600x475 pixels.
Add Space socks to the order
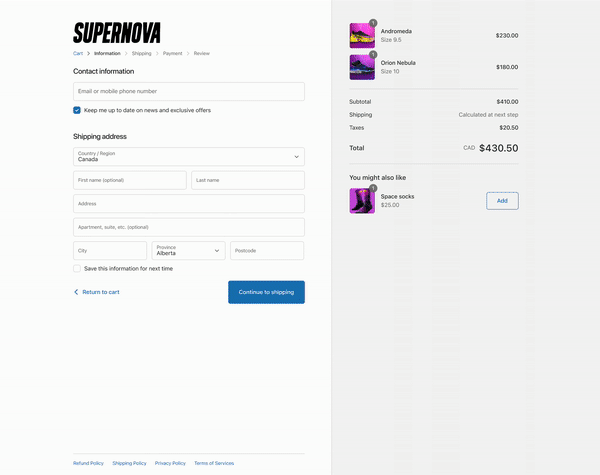click(502, 201)
